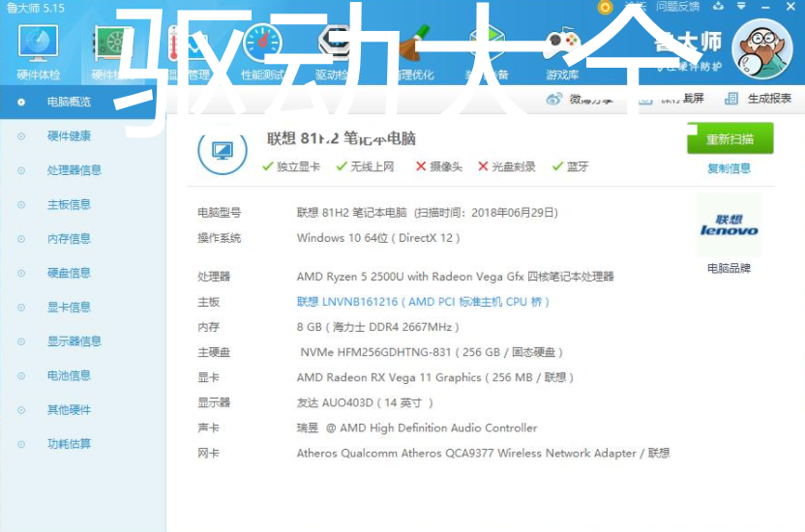Switch to 硬件健康 sidebar section
The image size is (805, 532).
coord(69,136)
